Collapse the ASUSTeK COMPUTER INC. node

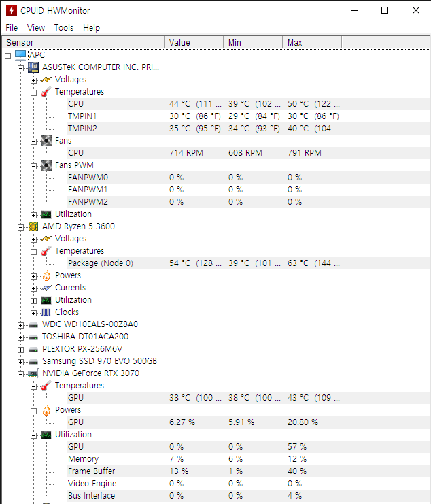pos(20,68)
